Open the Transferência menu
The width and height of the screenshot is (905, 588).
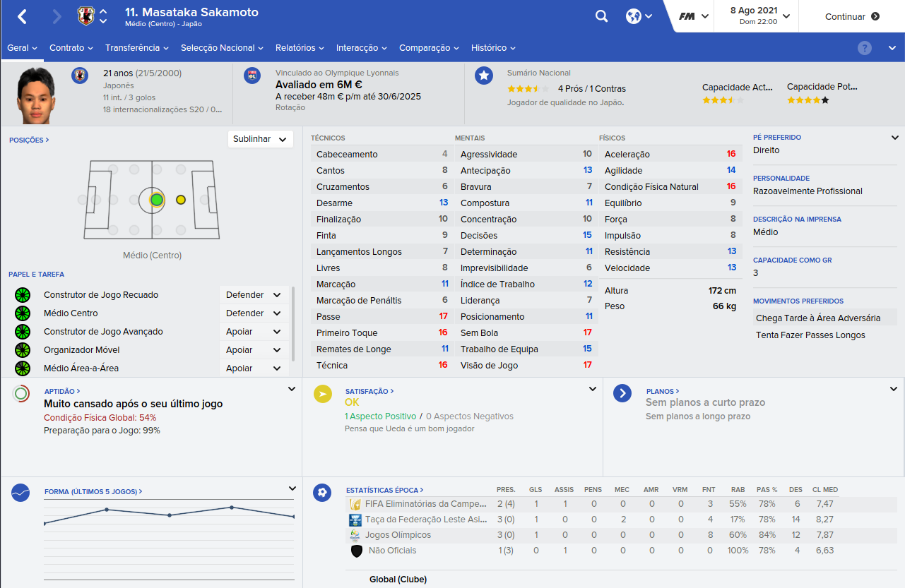[x=137, y=48]
